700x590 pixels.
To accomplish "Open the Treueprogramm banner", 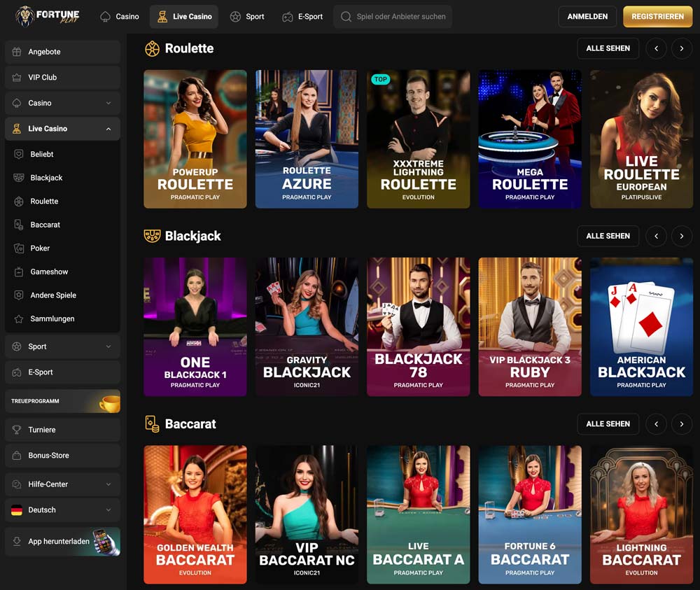I will [62, 401].
